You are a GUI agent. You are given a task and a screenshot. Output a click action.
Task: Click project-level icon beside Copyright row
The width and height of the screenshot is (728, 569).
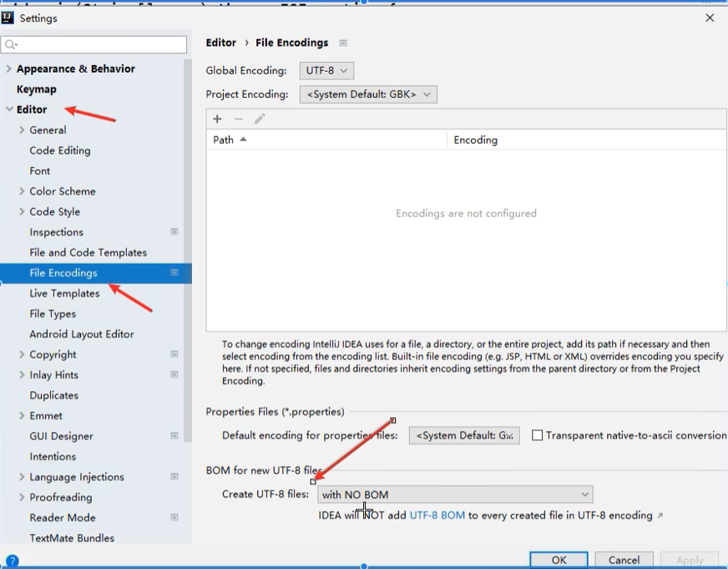pos(174,354)
